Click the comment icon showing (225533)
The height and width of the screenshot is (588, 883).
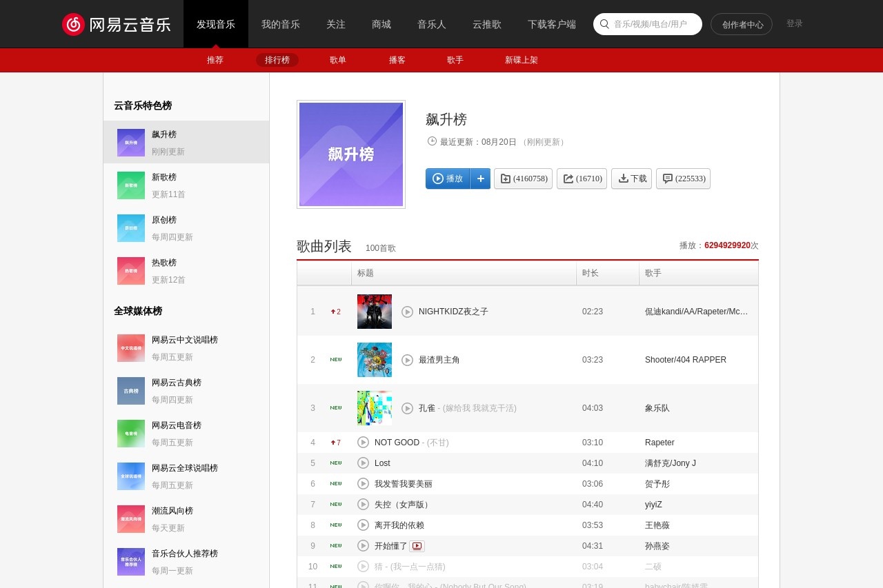(x=683, y=179)
